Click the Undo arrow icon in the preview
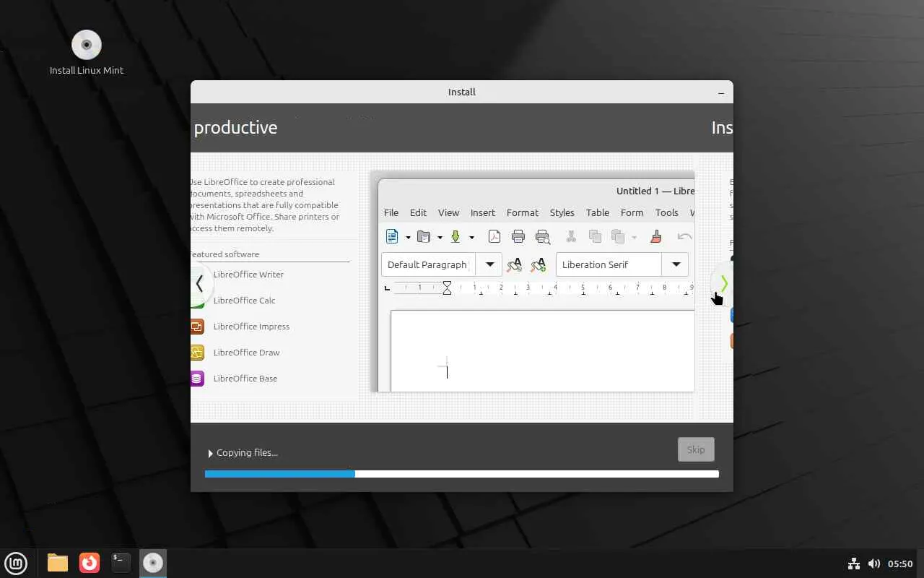Image resolution: width=924 pixels, height=578 pixels. 685,236
